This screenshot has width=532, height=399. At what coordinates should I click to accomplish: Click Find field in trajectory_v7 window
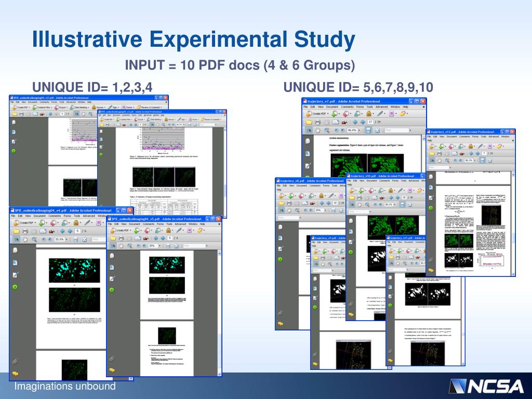point(397,130)
